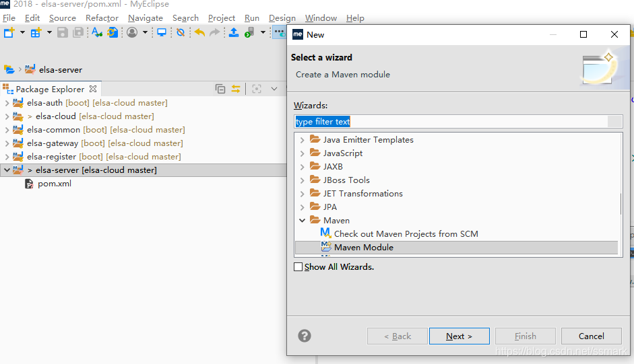The width and height of the screenshot is (634, 364).
Task: Collapse the Maven wizard folder
Action: tap(302, 221)
